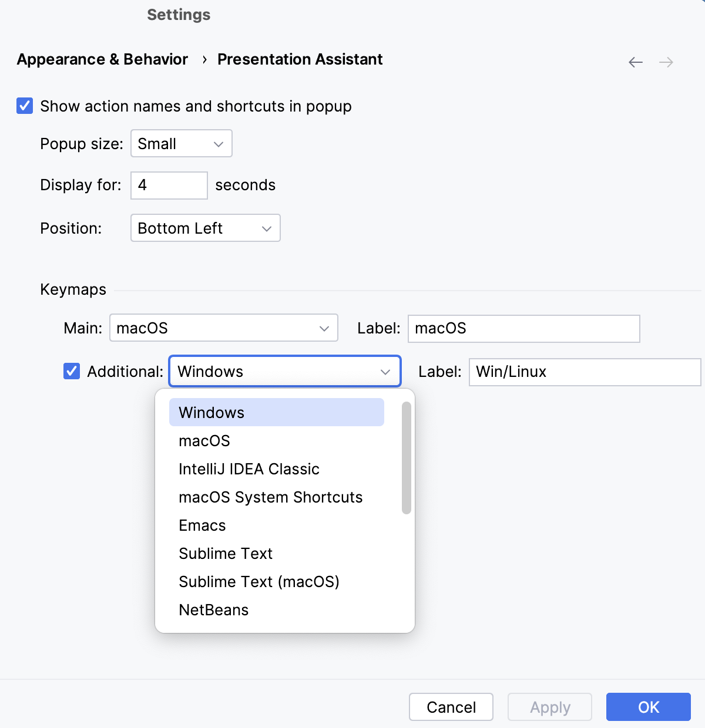The height and width of the screenshot is (728, 705).
Task: Click the forward navigation arrow
Action: point(666,62)
